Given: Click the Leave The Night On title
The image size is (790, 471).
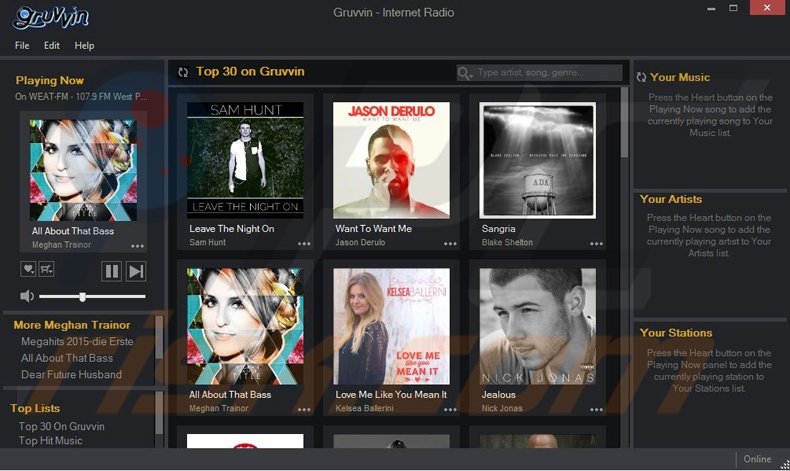Looking at the screenshot, I should 232,229.
